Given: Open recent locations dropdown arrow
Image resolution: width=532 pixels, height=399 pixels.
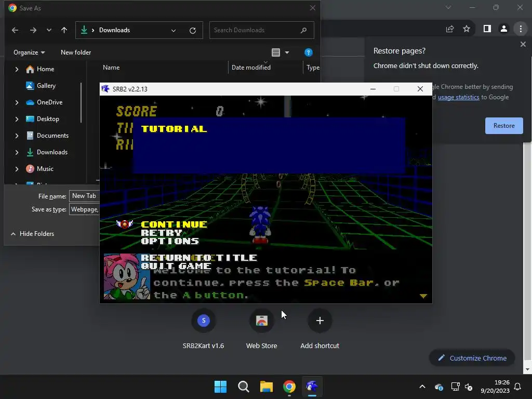Looking at the screenshot, I should click(x=49, y=30).
